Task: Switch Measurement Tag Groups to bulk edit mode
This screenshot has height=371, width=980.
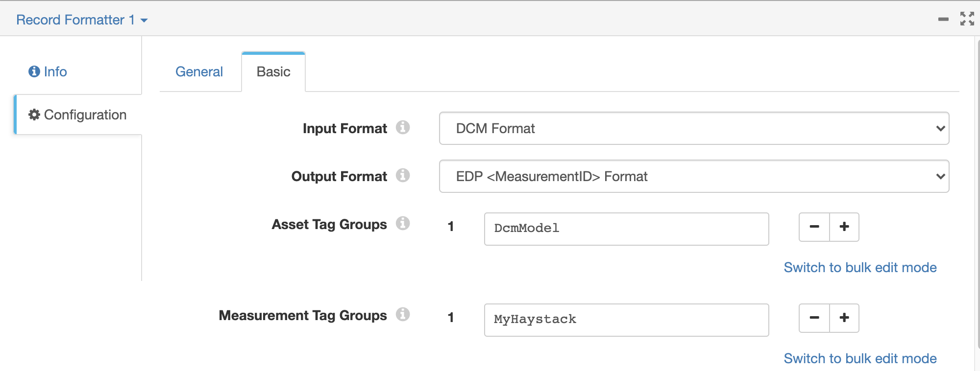Action: pos(860,359)
